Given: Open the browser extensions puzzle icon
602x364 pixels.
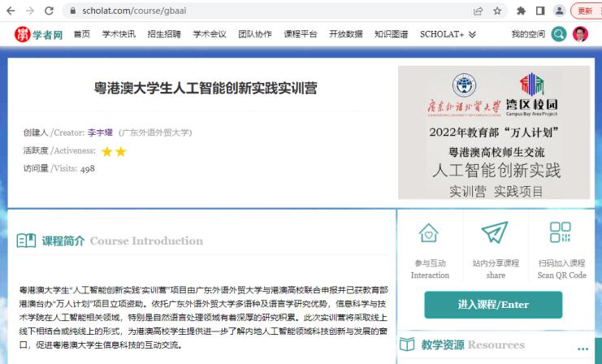Looking at the screenshot, I should point(521,11).
